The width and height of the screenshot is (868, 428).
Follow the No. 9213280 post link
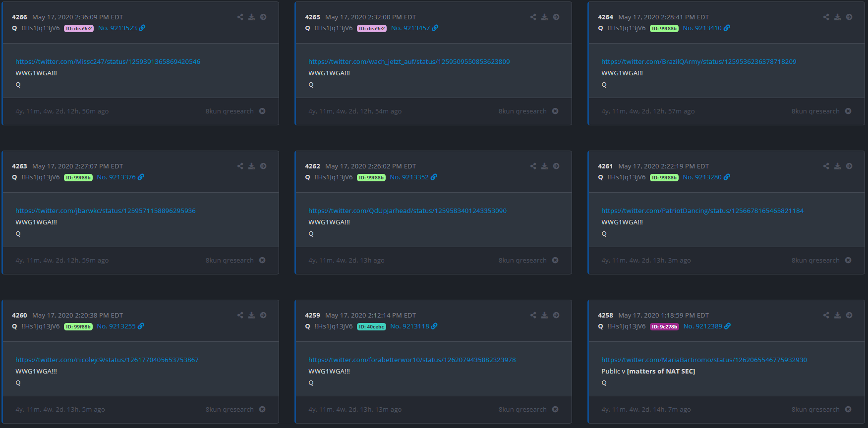(706, 177)
